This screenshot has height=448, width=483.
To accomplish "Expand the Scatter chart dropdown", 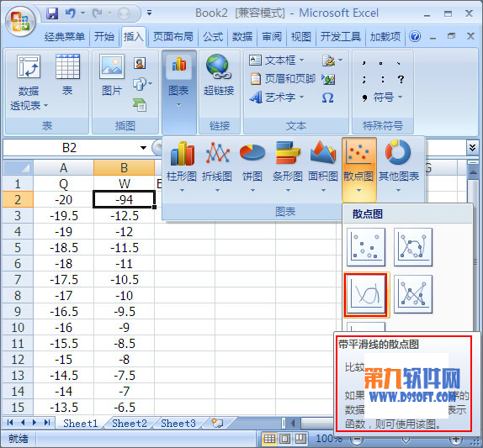I will (358, 191).
